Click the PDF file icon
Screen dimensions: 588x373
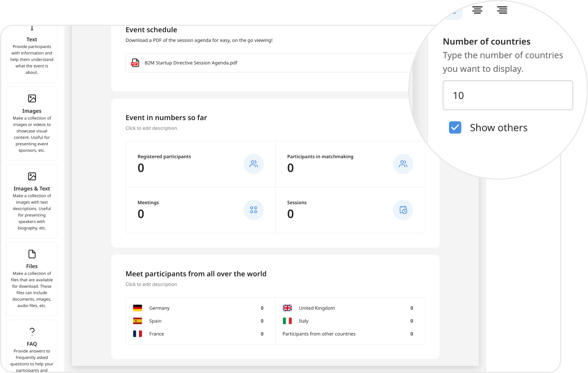click(x=135, y=63)
